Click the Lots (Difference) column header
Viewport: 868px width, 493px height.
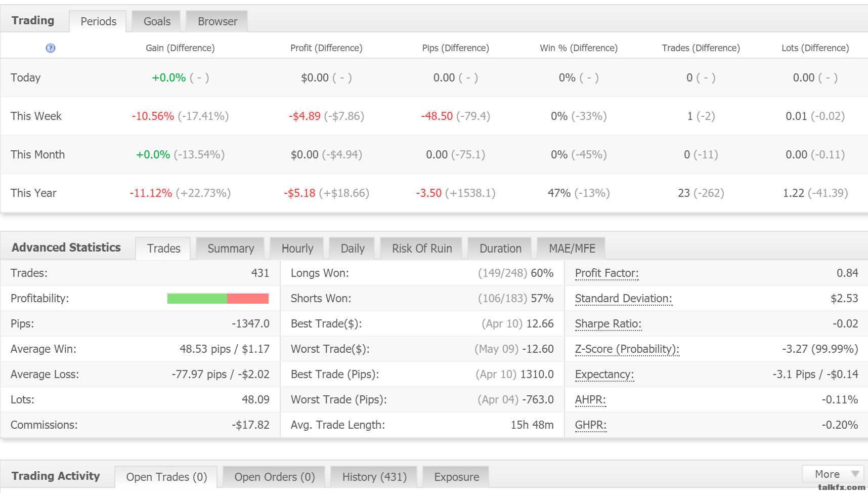[815, 48]
